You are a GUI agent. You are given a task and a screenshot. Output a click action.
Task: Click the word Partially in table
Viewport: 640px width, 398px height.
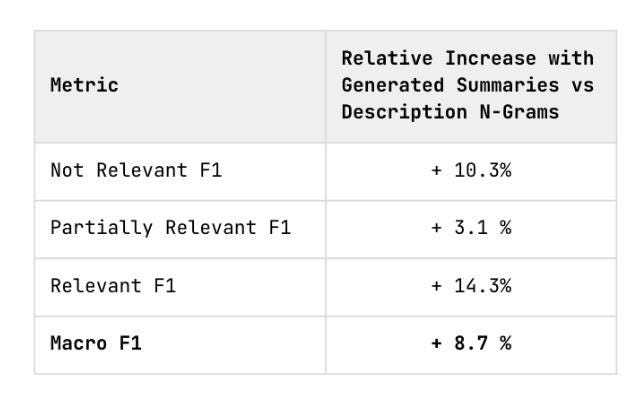click(101, 228)
